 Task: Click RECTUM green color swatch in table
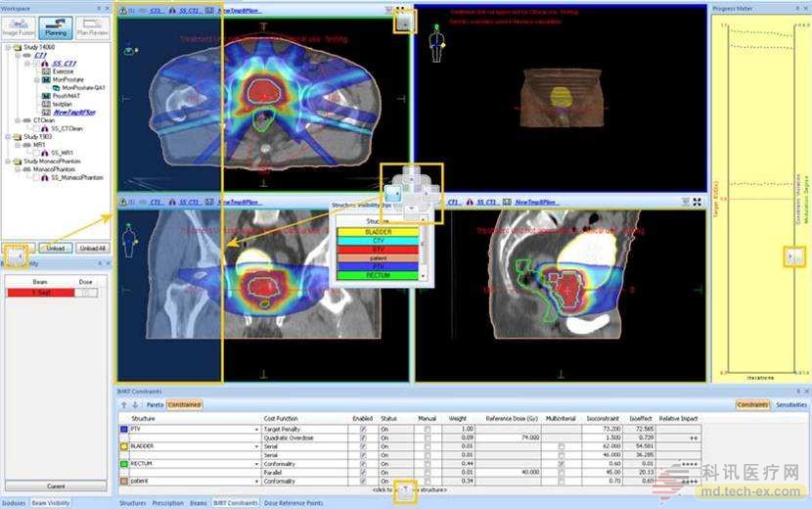coord(124,464)
